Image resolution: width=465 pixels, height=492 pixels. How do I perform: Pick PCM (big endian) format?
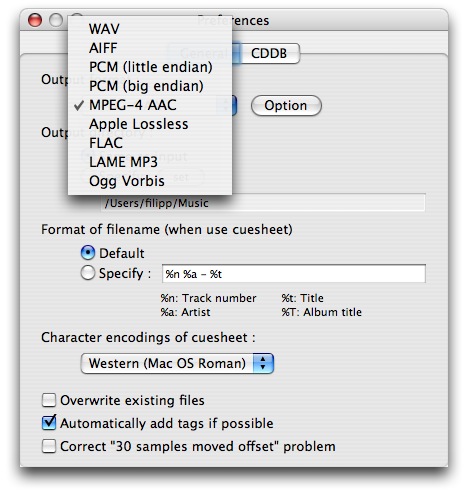(x=150, y=86)
